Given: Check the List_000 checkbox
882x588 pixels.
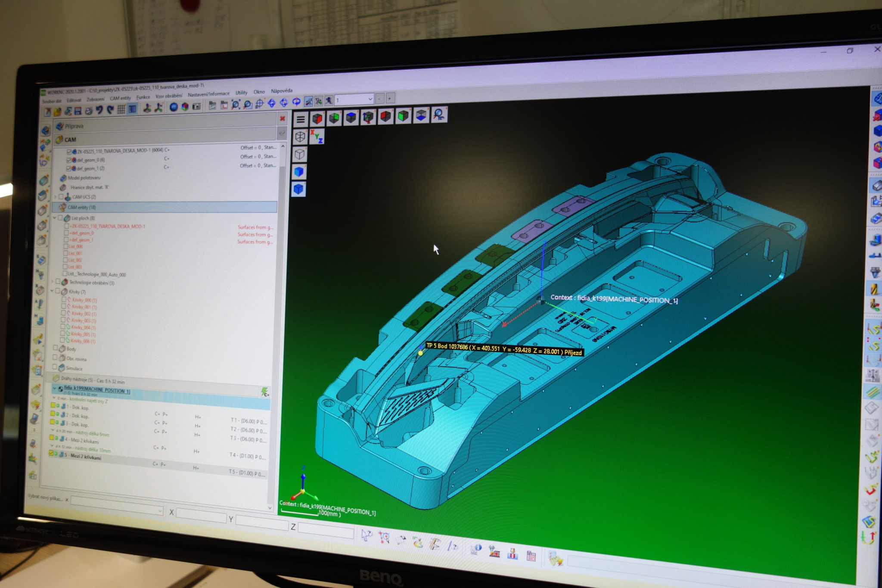Looking at the screenshot, I should 66,246.
